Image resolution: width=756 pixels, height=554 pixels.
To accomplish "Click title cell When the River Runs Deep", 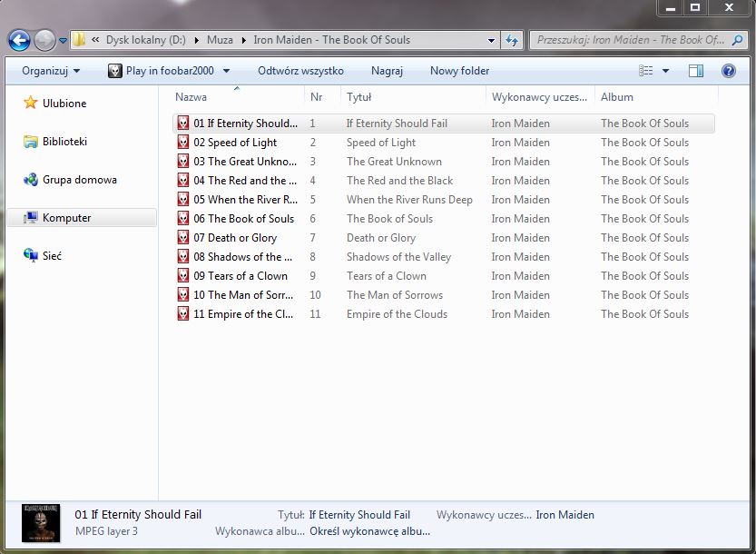I will (x=409, y=200).
